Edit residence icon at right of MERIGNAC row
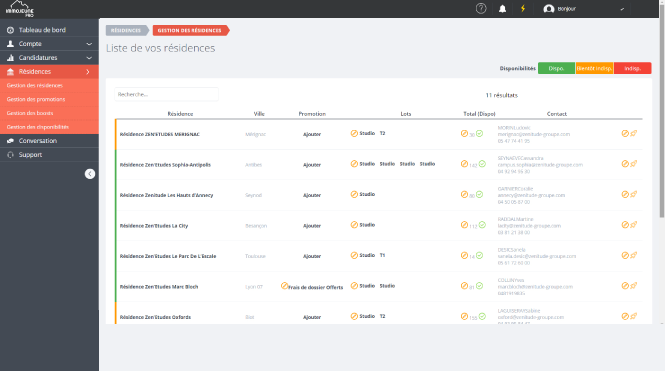Image resolution: width=665 pixels, height=371 pixels. pyautogui.click(x=625, y=134)
